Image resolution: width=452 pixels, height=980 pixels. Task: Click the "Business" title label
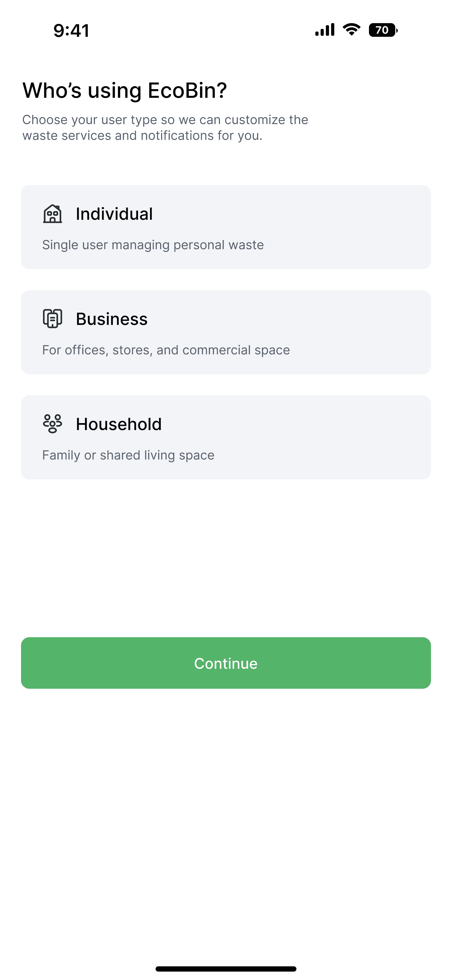[x=111, y=319]
